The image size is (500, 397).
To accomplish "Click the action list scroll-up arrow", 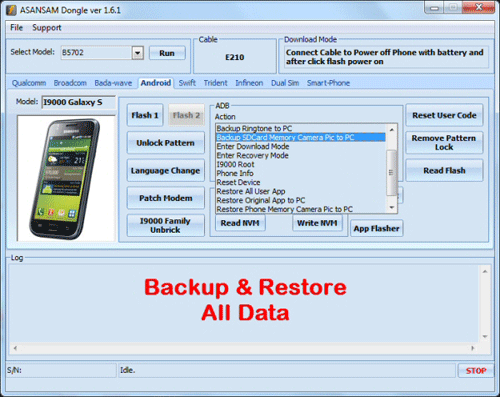I will (392, 129).
